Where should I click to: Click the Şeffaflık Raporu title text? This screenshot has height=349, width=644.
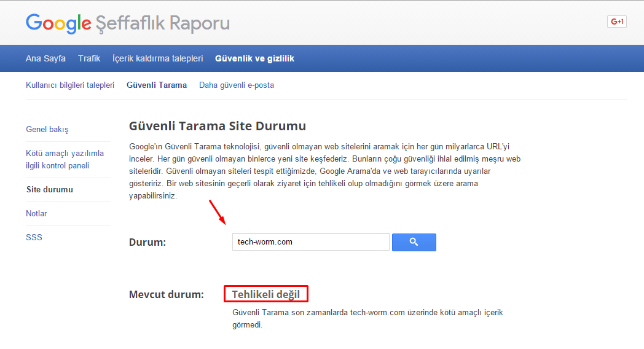(x=163, y=23)
